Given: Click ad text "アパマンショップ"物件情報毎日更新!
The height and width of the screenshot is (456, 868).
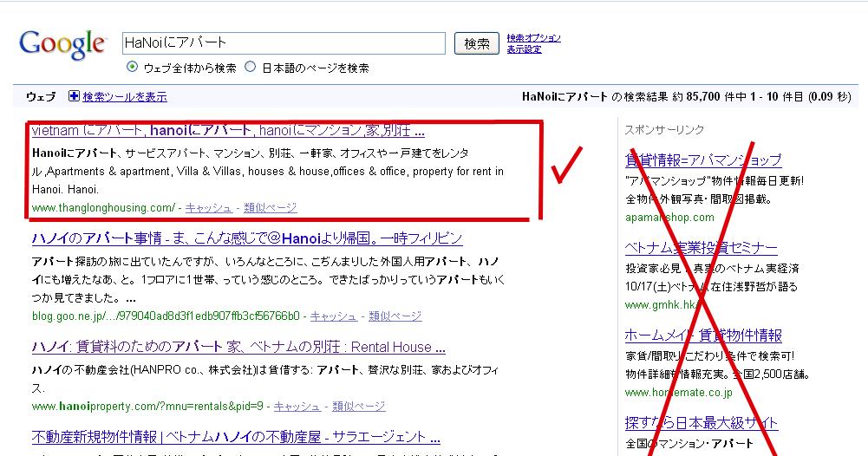Looking at the screenshot, I should click(x=715, y=181).
